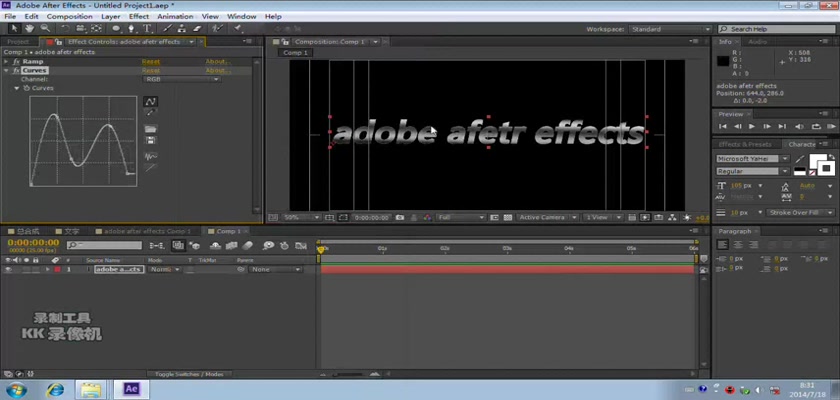Hide the adobe a...cts layer eye

tap(8, 269)
